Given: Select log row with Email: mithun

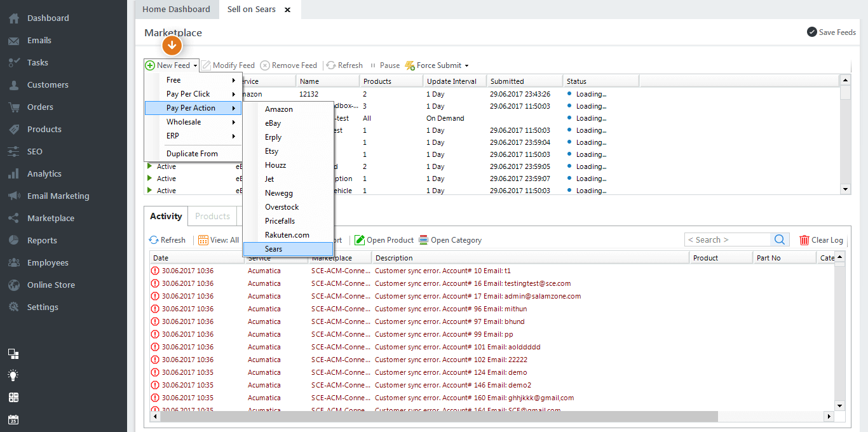Looking at the screenshot, I should (492, 309).
